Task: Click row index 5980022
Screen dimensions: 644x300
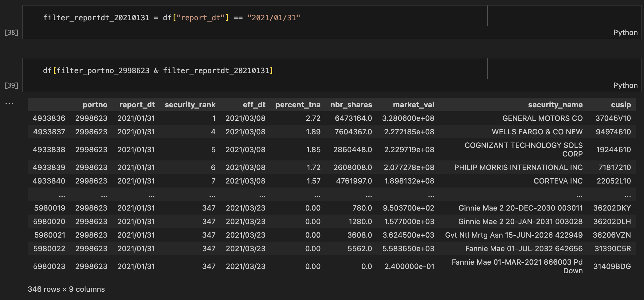Action: [49, 249]
